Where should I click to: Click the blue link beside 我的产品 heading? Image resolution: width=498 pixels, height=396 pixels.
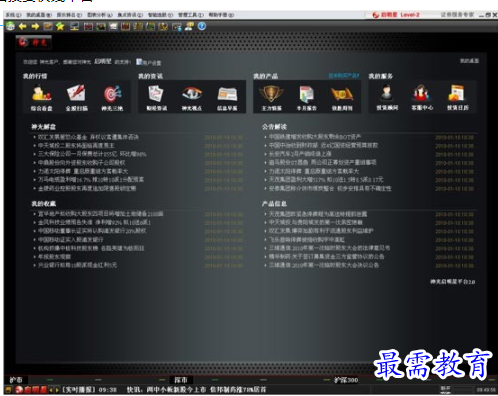coord(344,76)
